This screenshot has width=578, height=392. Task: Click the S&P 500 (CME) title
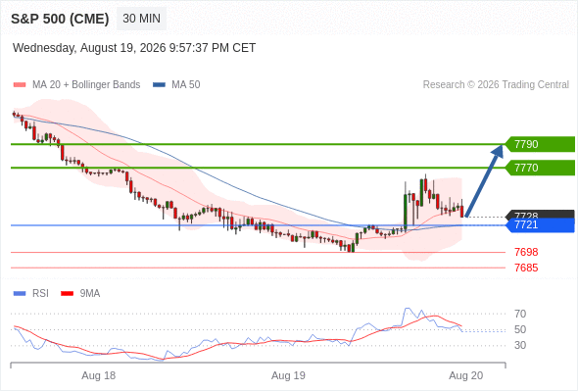pyautogui.click(x=60, y=19)
